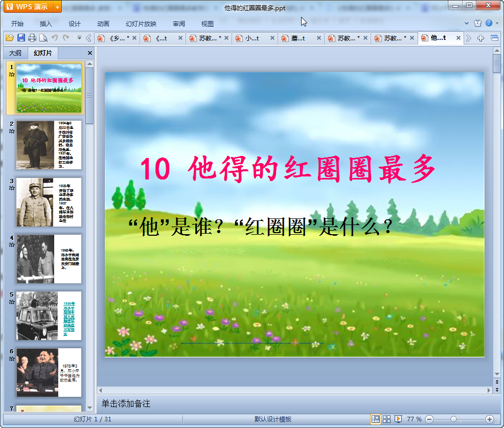
Task: Open the 幻灯片放映 ribbon tab
Action: click(141, 24)
